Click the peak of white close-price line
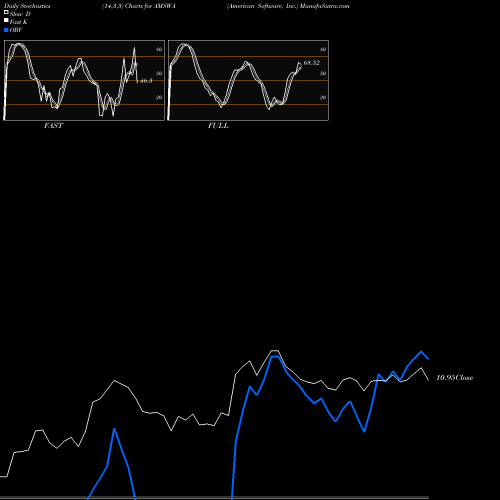Screen dimensions: 500x500 275,351
